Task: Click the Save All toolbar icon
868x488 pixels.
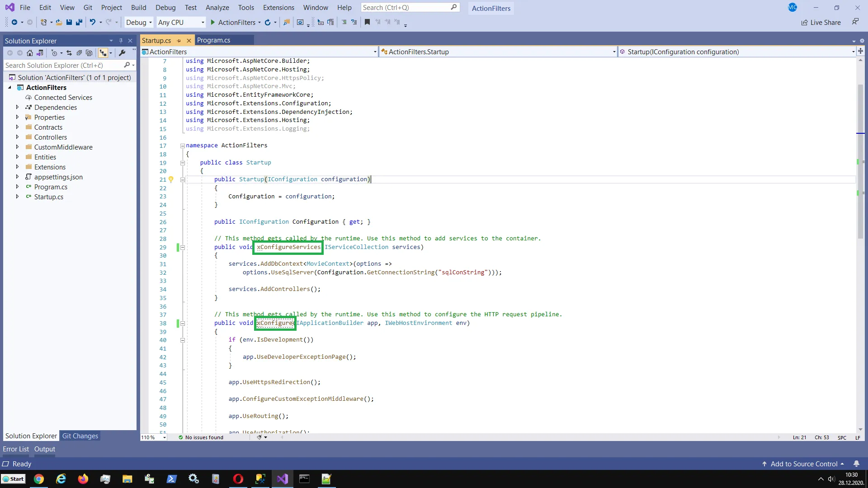Action: point(79,22)
